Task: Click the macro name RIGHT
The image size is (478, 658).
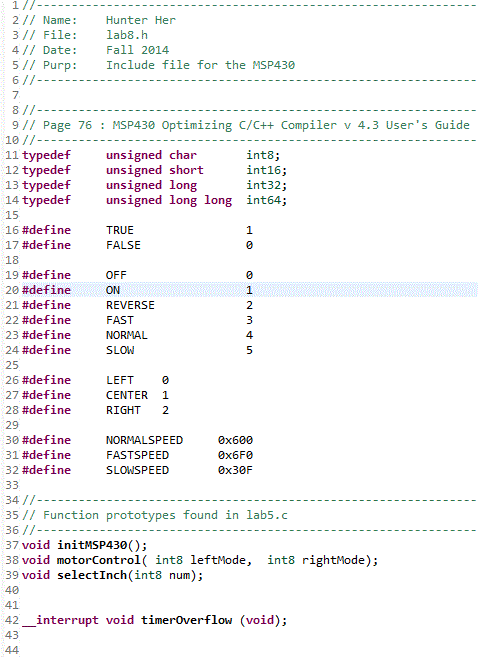Action: click(123, 410)
